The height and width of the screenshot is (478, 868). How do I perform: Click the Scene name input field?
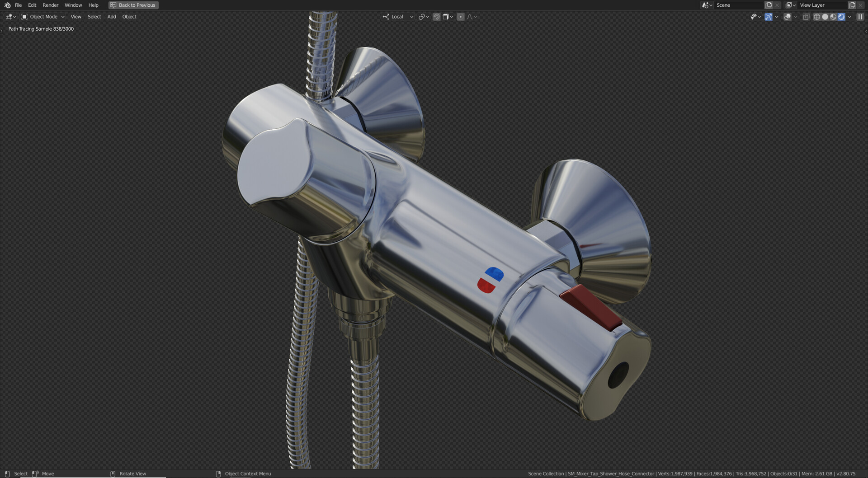click(x=739, y=5)
